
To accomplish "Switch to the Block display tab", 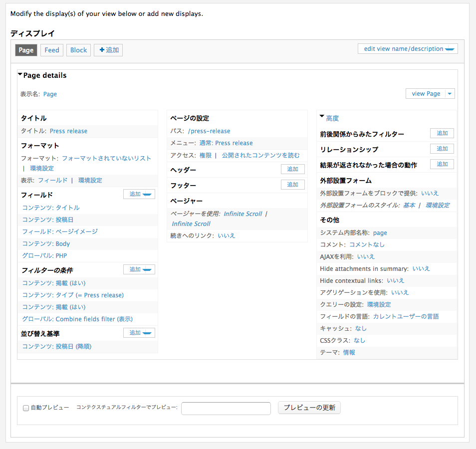I will (78, 50).
